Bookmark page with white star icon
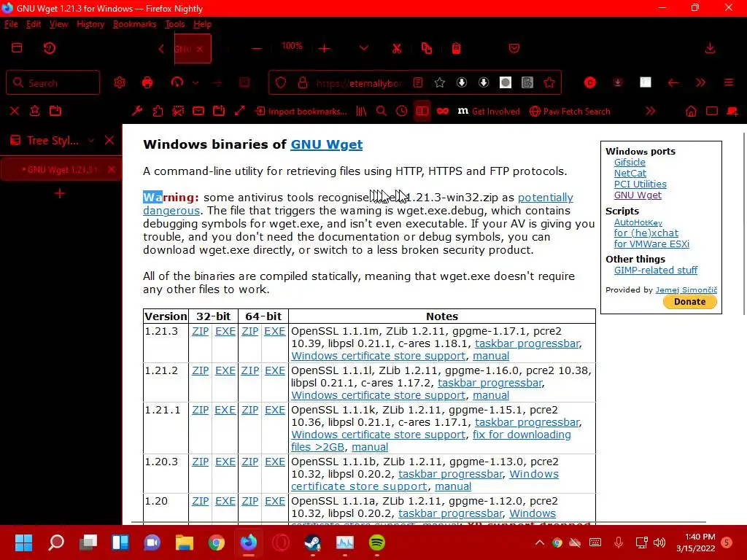The height and width of the screenshot is (560, 747). point(440,83)
